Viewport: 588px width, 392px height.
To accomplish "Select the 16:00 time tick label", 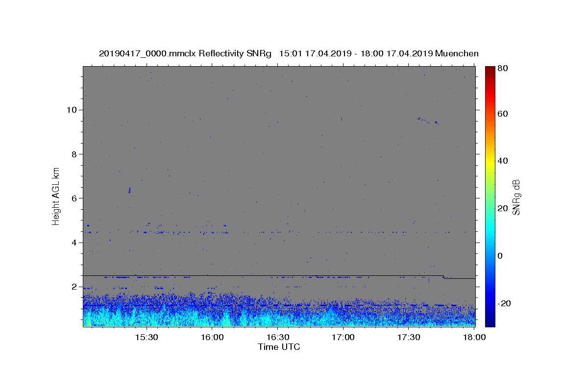I will pyautogui.click(x=212, y=338).
